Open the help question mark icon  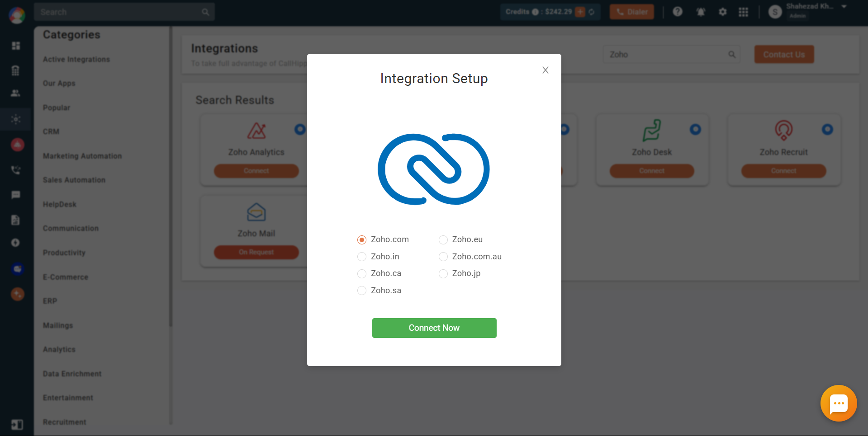(x=678, y=12)
